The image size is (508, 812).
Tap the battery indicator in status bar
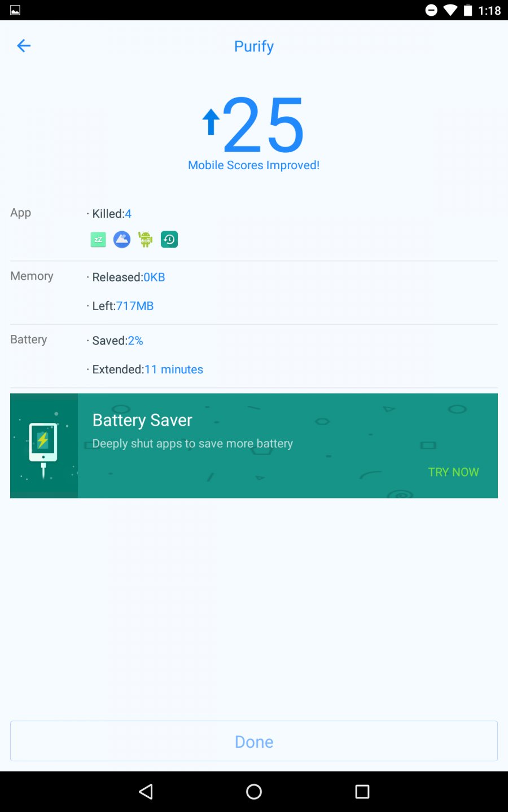(x=468, y=10)
